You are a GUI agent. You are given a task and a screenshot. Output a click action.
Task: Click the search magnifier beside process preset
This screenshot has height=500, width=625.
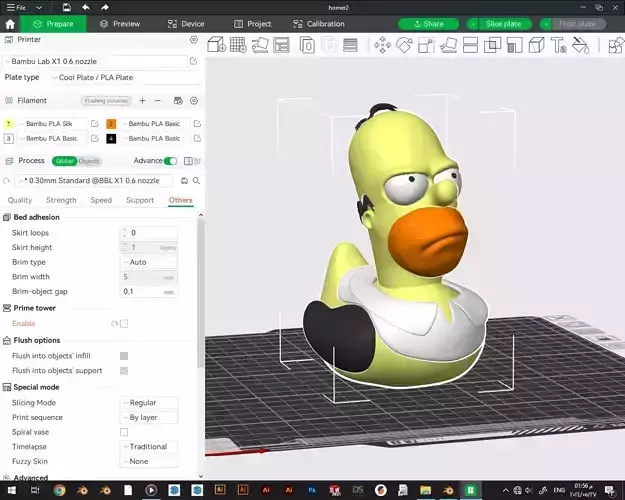coord(197,181)
